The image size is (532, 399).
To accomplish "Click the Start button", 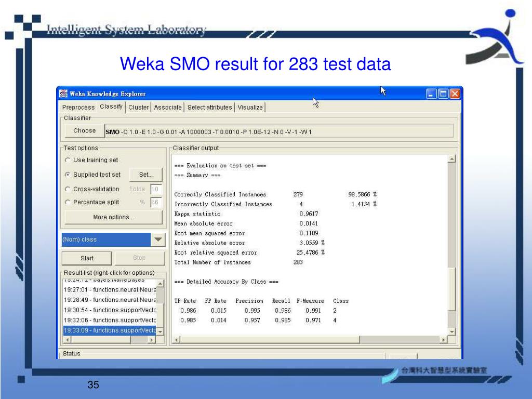I will [87, 258].
